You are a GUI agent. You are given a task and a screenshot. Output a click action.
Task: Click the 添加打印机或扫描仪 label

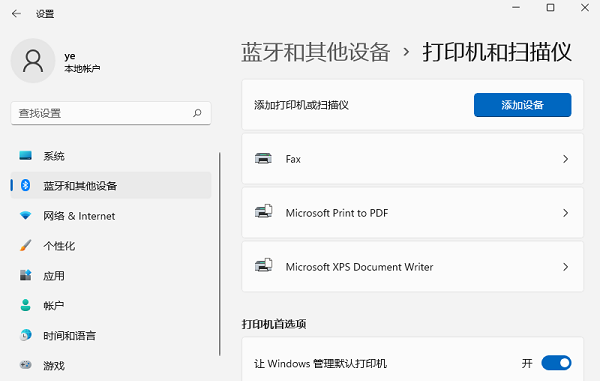[301, 105]
